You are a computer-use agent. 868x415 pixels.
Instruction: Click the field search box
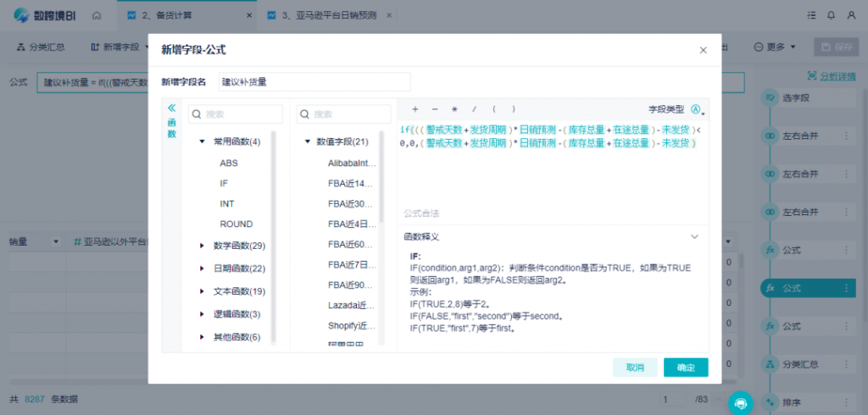[x=344, y=114]
